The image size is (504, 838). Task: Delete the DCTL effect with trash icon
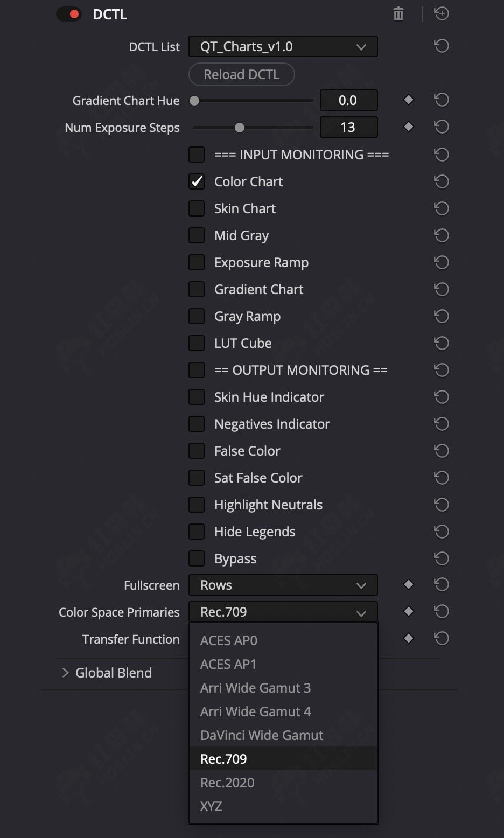coord(398,14)
